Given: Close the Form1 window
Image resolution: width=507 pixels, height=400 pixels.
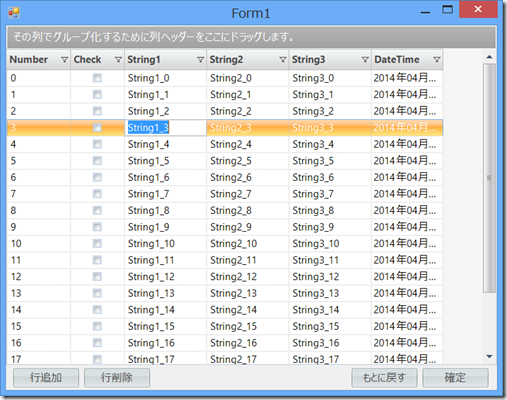Looking at the screenshot, I should click(x=478, y=9).
